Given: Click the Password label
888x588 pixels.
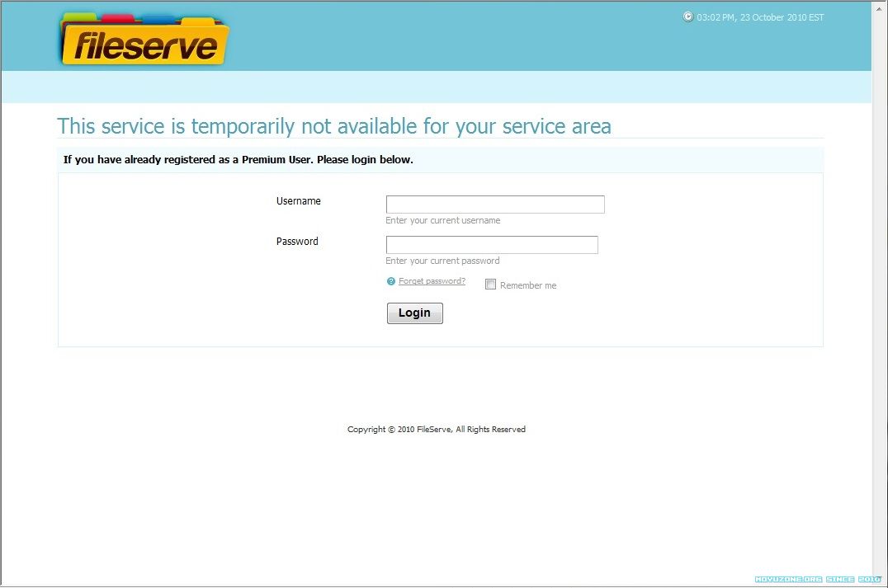Looking at the screenshot, I should [x=297, y=241].
